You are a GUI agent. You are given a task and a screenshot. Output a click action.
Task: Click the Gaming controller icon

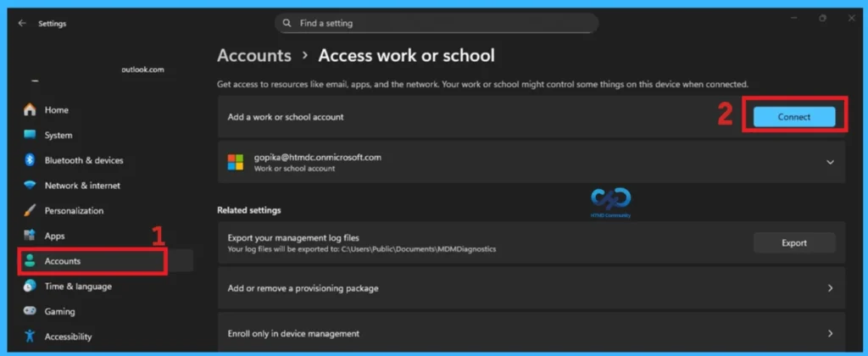click(x=30, y=311)
